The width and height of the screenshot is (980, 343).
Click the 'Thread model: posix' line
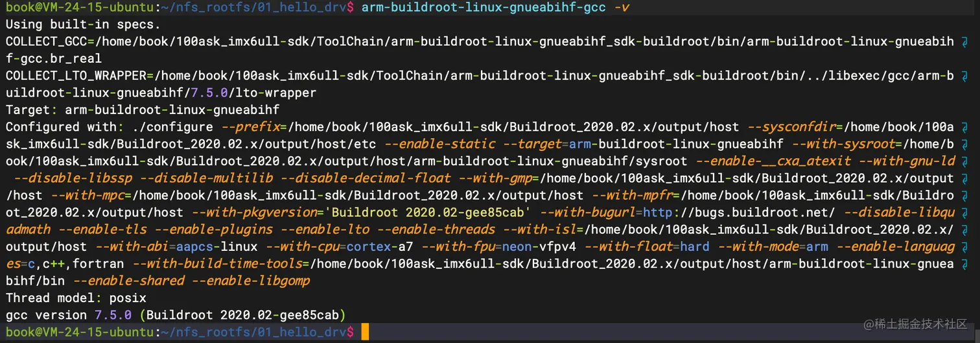[76, 298]
